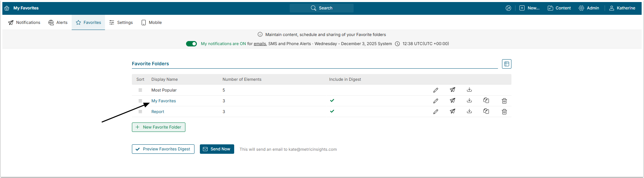
Task: Click the edit pencil for Most Popular
Action: pos(436,90)
